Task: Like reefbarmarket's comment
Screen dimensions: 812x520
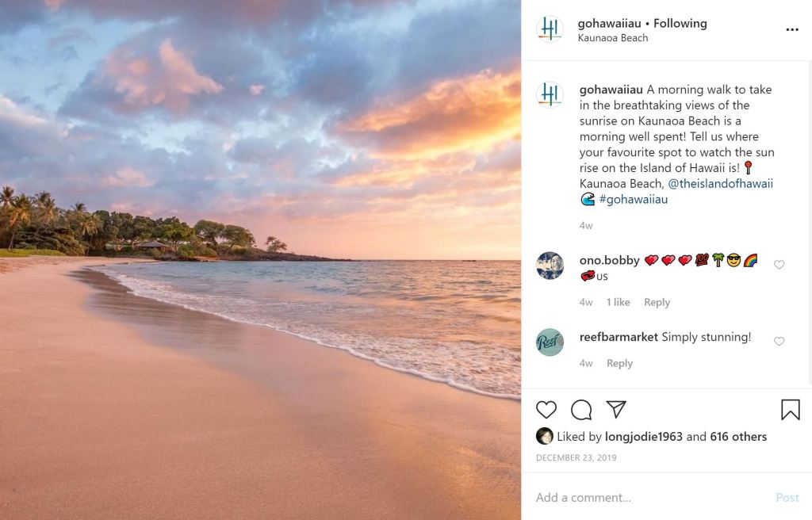Action: point(779,342)
